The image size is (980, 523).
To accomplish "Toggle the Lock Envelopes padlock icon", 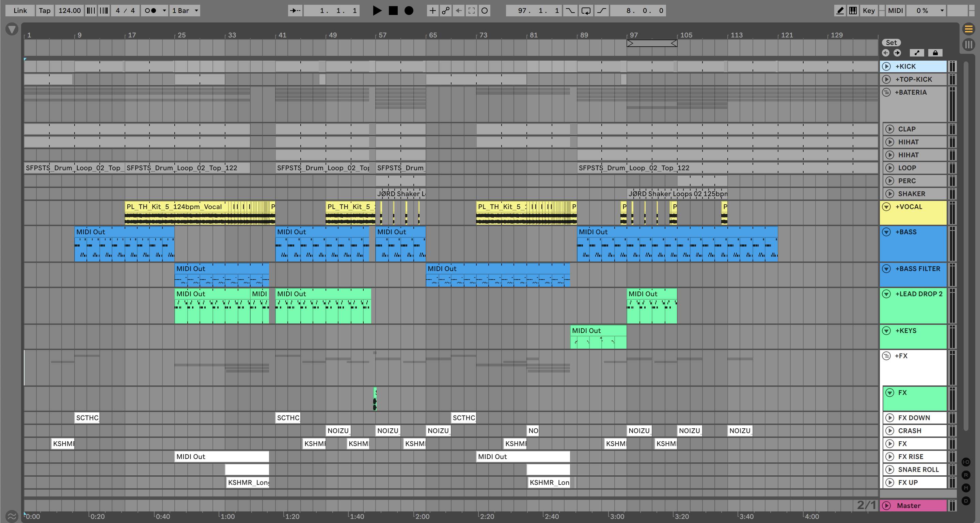I will (935, 53).
